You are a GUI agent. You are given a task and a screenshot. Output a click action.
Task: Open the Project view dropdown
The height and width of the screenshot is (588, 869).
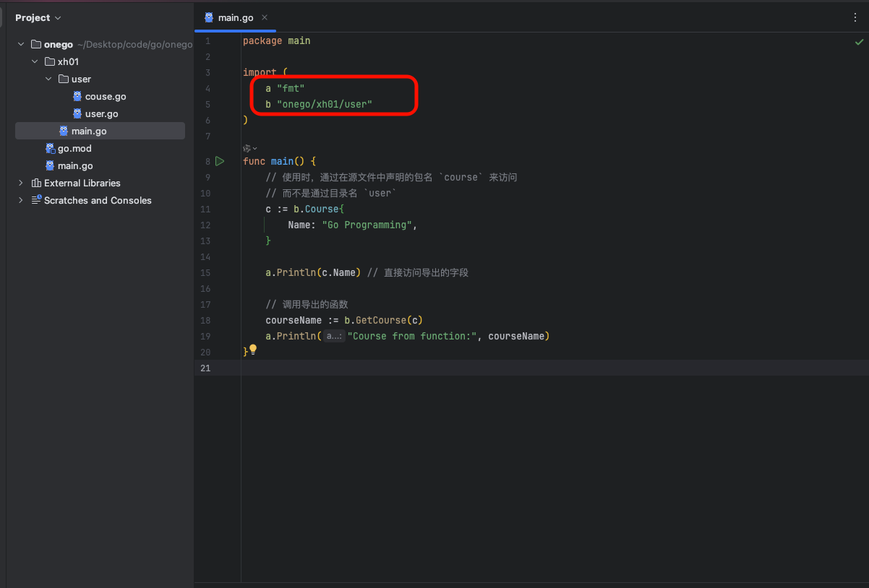click(x=38, y=17)
